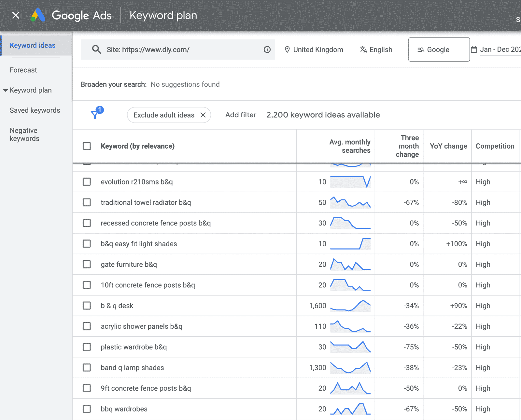This screenshot has height=420, width=521.
Task: Click the Add filter link
Action: pyautogui.click(x=240, y=115)
